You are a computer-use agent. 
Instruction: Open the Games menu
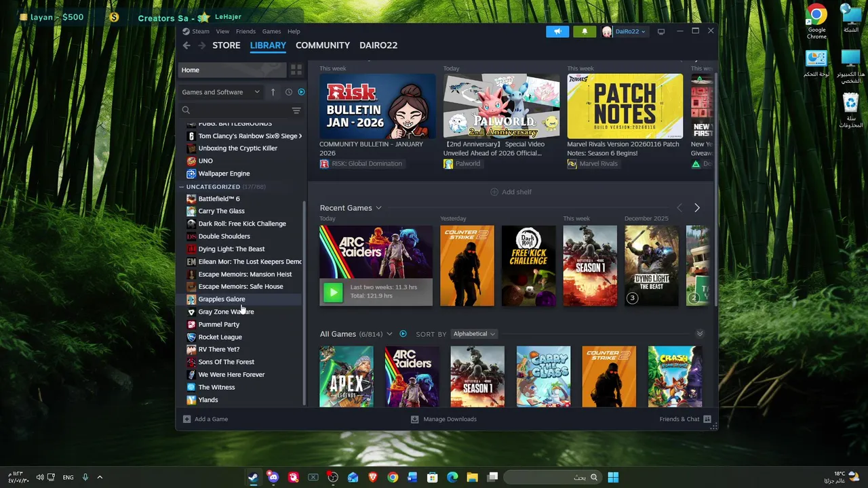(x=271, y=32)
